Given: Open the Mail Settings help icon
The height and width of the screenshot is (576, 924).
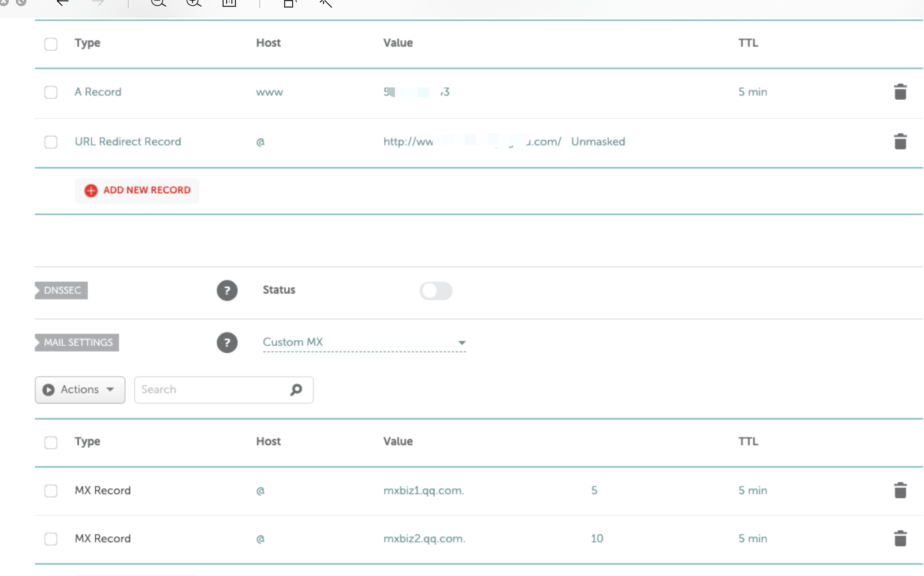Looking at the screenshot, I should click(x=227, y=342).
